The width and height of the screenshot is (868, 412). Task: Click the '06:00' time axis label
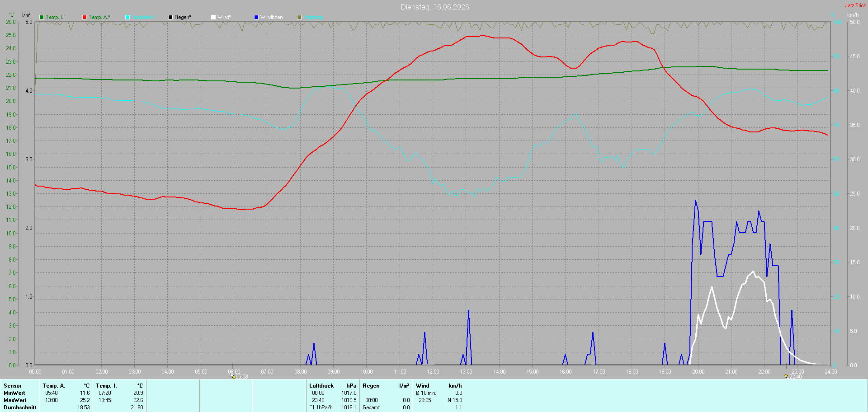coord(234,372)
